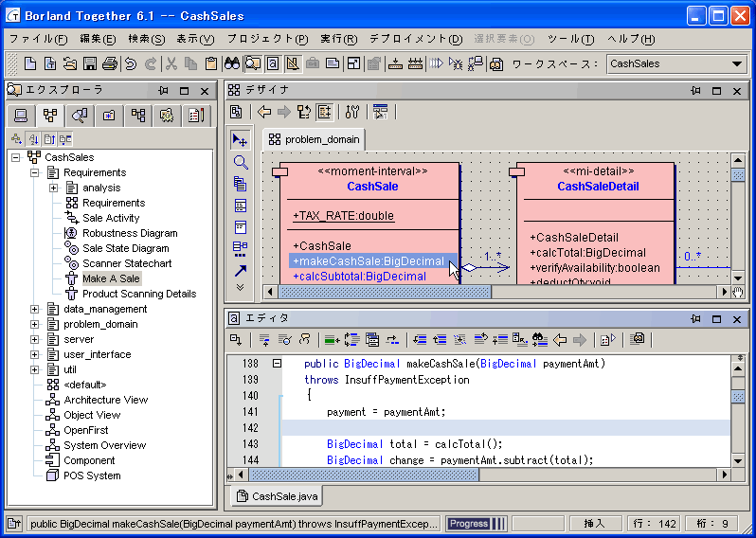Select Sale State Diagram in tree
Screen dimensions: 756x538
point(126,248)
